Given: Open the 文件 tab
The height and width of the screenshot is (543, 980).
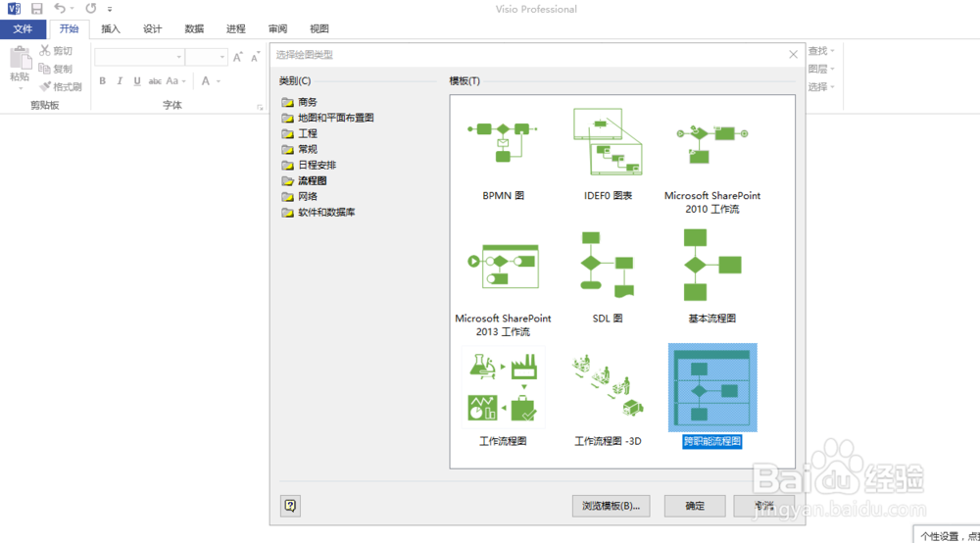Looking at the screenshot, I should pyautogui.click(x=23, y=28).
